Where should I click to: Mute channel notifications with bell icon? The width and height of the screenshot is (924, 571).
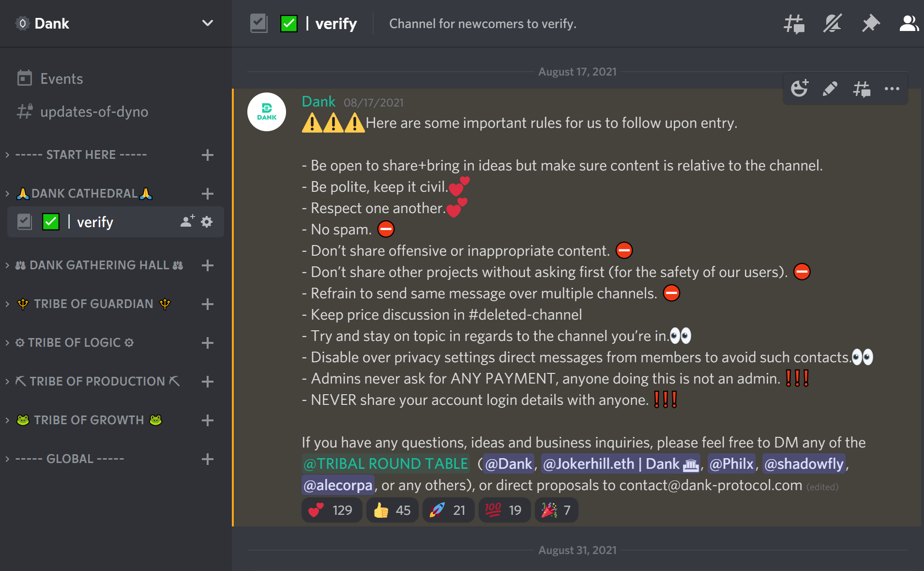[x=832, y=23]
